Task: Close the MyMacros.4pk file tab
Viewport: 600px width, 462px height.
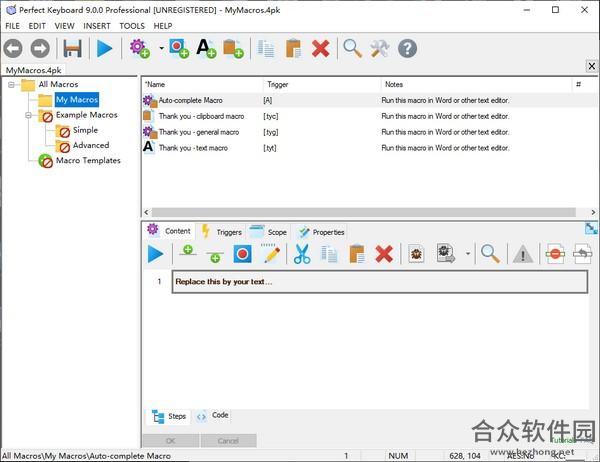Action: pyautogui.click(x=592, y=66)
